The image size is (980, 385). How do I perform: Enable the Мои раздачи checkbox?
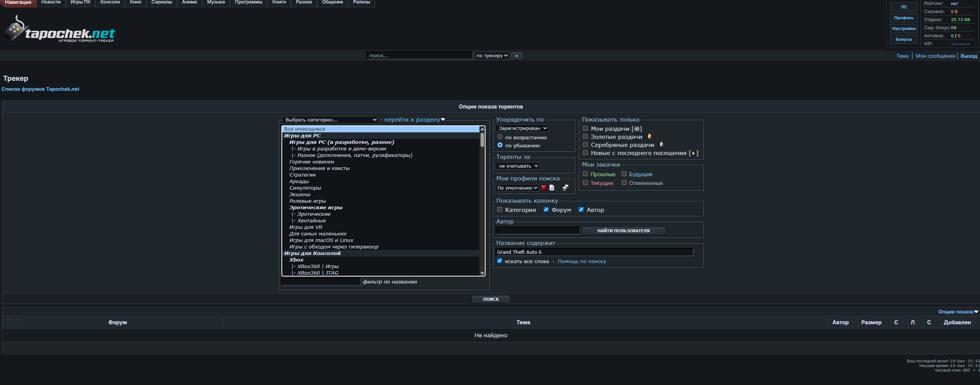(585, 128)
